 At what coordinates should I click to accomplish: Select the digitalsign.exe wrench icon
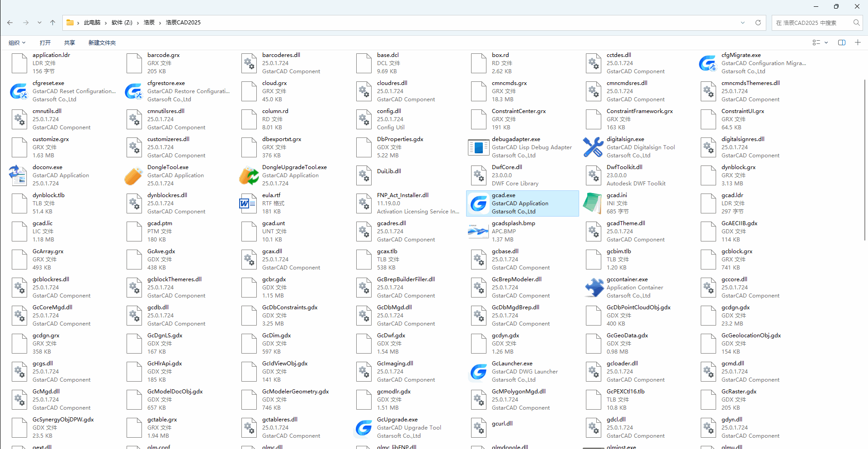pyautogui.click(x=593, y=147)
